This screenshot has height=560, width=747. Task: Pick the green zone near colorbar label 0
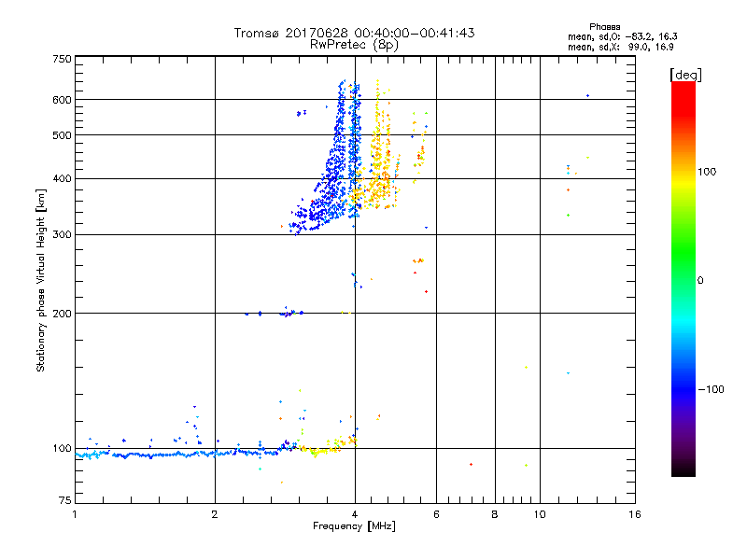(684, 279)
